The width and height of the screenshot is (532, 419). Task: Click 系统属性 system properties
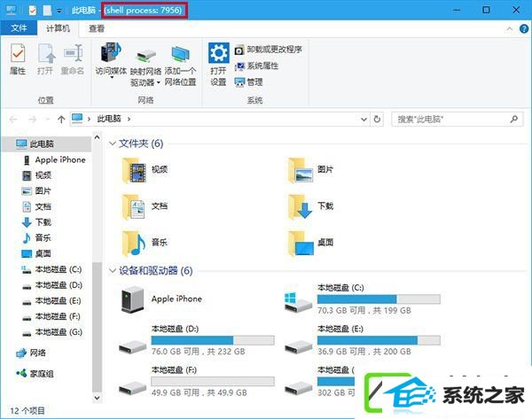[x=257, y=66]
